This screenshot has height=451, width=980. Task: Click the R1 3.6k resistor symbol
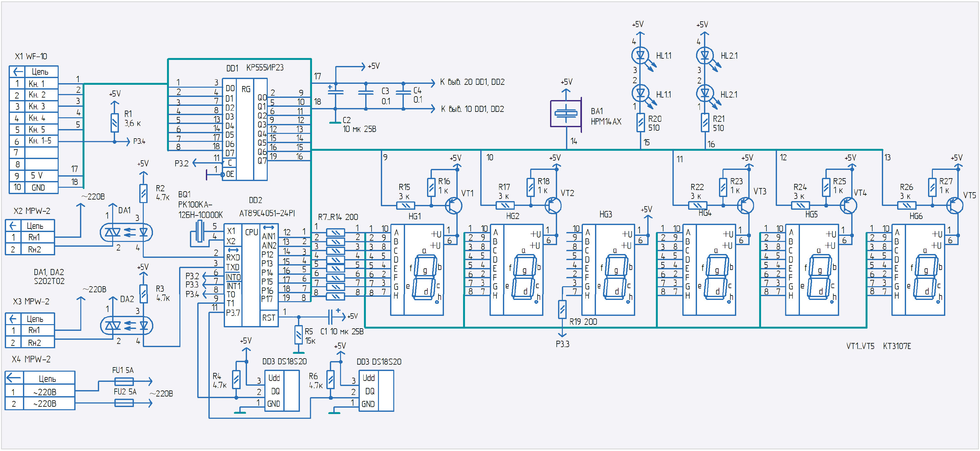pyautogui.click(x=114, y=123)
